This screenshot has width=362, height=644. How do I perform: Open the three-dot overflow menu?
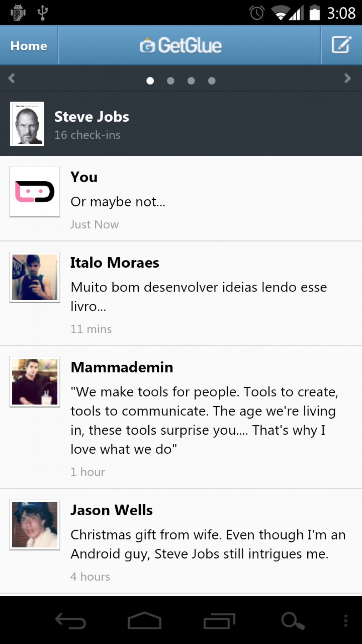pos(346,621)
